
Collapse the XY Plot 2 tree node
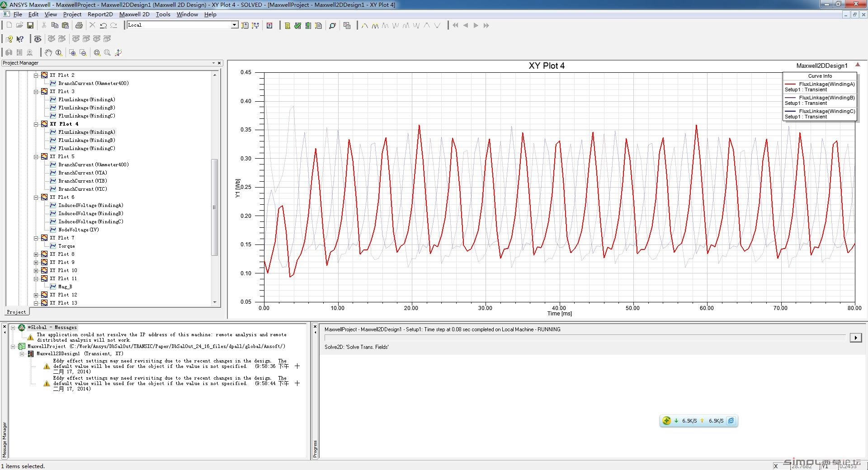[x=36, y=75]
